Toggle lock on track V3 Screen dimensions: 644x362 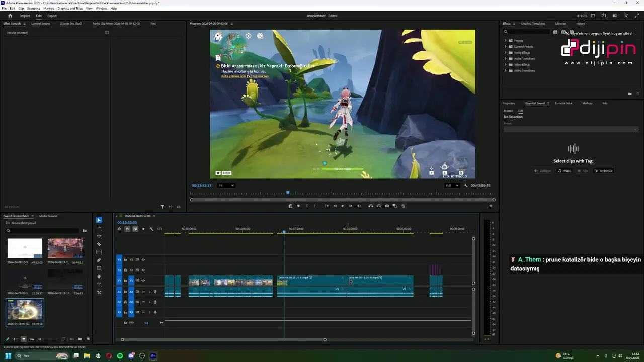tap(125, 260)
